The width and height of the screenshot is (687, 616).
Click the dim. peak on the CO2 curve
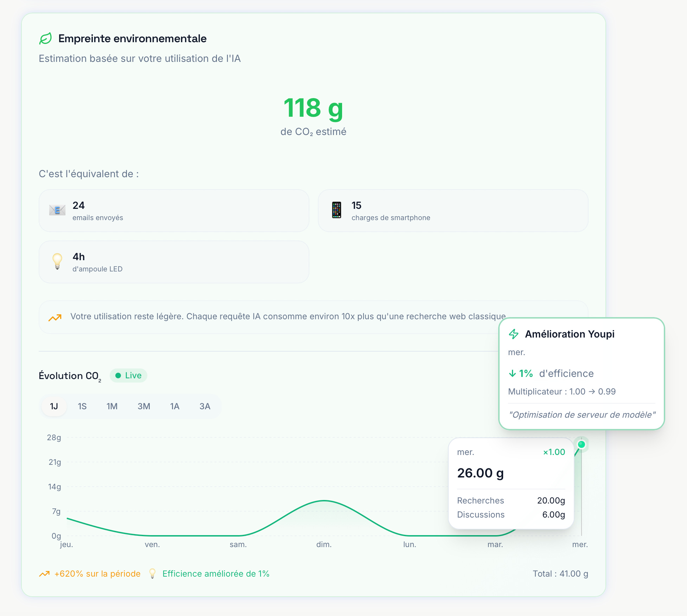324,501
